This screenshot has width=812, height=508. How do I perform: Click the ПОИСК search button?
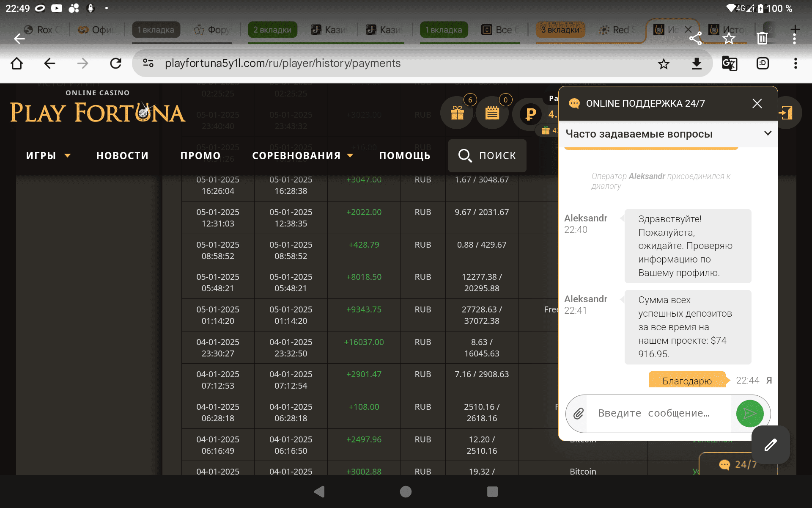pos(487,156)
